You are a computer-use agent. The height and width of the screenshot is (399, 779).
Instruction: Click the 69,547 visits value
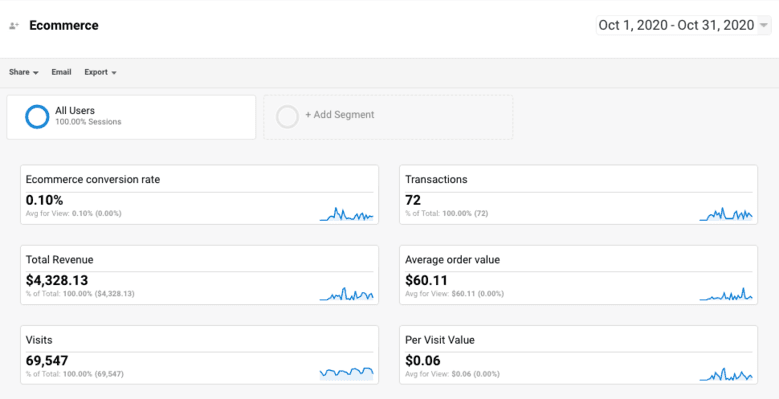pyautogui.click(x=47, y=361)
